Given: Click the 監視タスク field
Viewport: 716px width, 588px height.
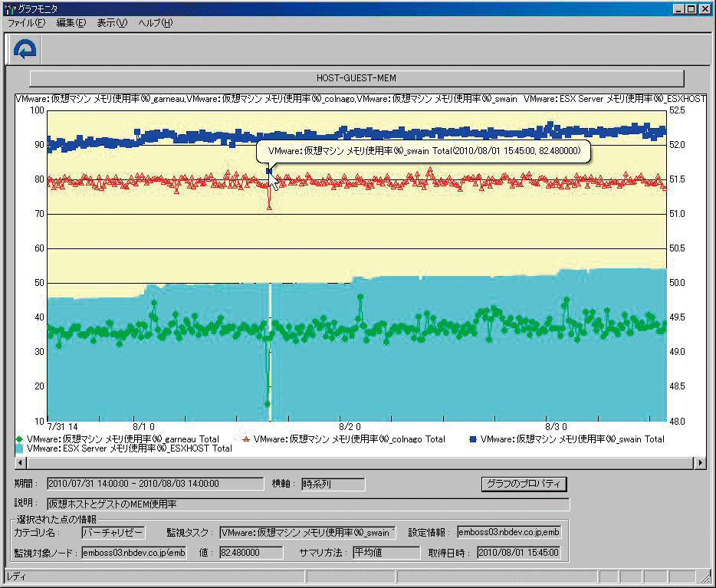Looking at the screenshot, I should pyautogui.click(x=307, y=532).
